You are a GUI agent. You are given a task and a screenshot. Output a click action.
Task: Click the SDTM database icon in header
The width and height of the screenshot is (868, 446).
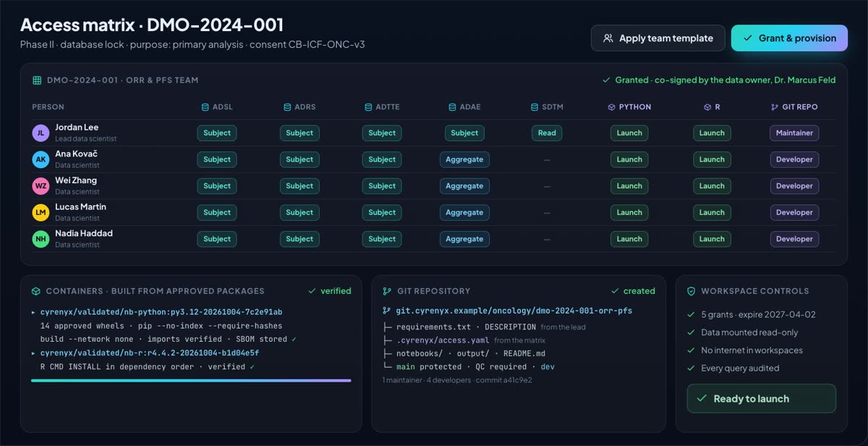[535, 107]
